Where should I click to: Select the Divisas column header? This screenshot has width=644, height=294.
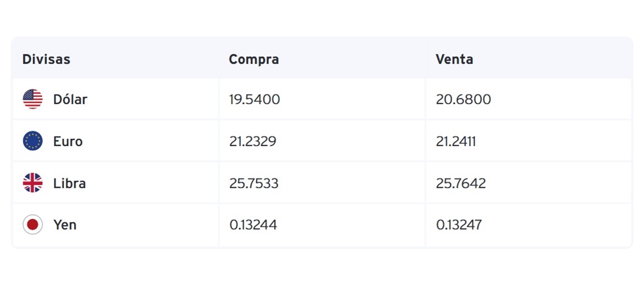[46, 59]
